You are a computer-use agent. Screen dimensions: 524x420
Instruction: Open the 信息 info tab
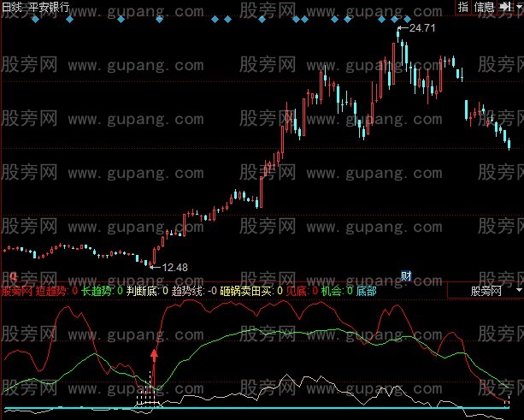pos(484,7)
